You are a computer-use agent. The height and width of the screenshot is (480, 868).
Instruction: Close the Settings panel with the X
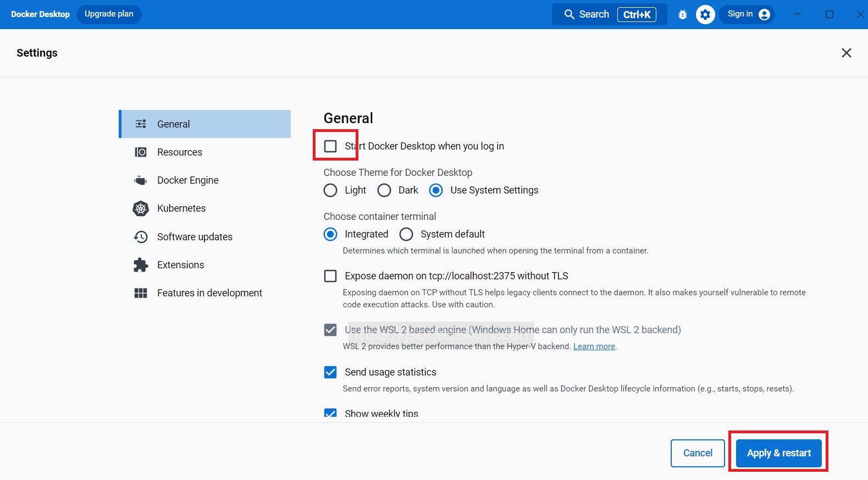pos(847,53)
